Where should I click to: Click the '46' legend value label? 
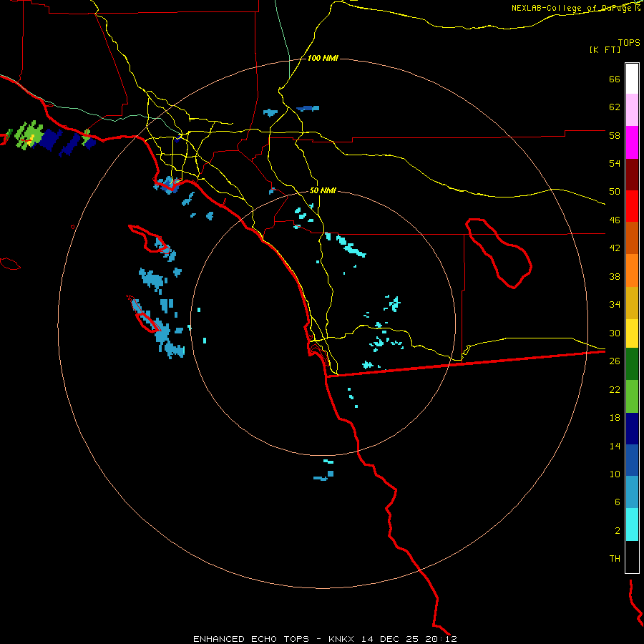615,220
